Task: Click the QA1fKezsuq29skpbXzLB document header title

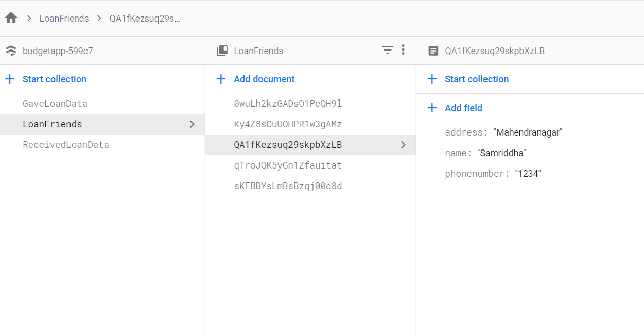Action: click(x=495, y=51)
